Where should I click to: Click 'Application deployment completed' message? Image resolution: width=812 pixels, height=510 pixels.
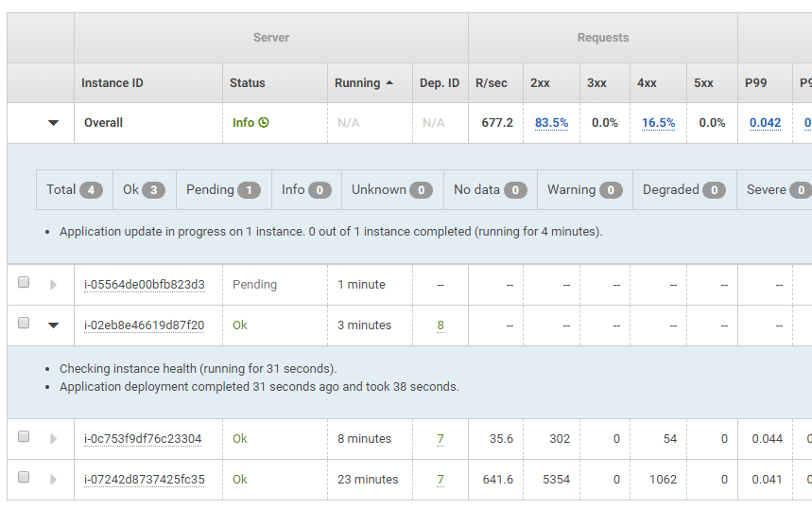pyautogui.click(x=259, y=387)
